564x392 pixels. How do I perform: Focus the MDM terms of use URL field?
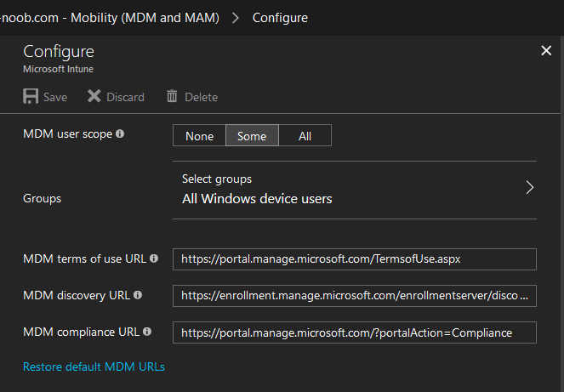355,259
